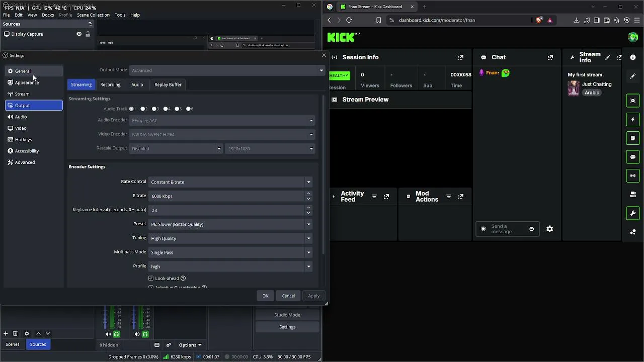Click the Kick sidebar lightning bolt icon
This screenshot has height=362, width=644.
pyautogui.click(x=633, y=119)
